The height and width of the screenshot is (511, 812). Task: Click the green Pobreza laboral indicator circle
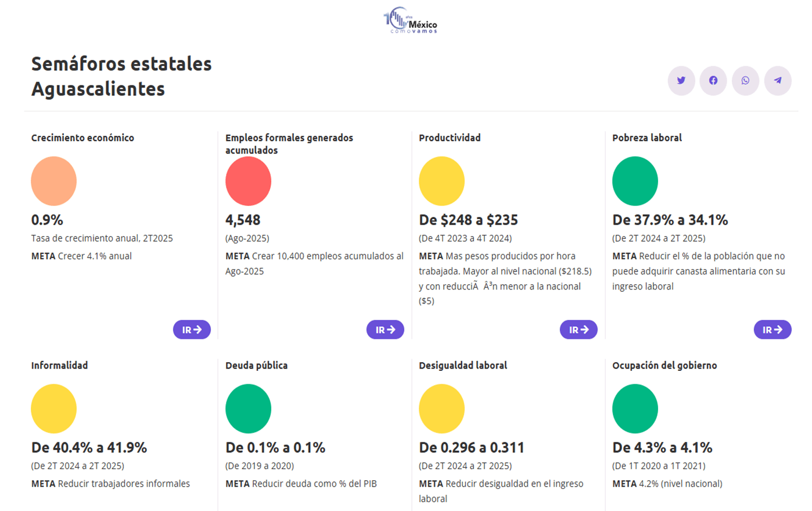[635, 181]
